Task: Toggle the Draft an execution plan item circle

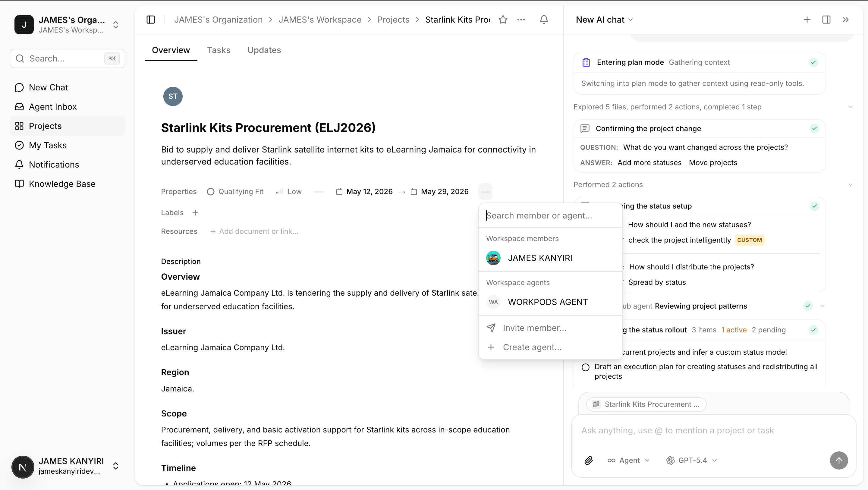Action: click(585, 367)
